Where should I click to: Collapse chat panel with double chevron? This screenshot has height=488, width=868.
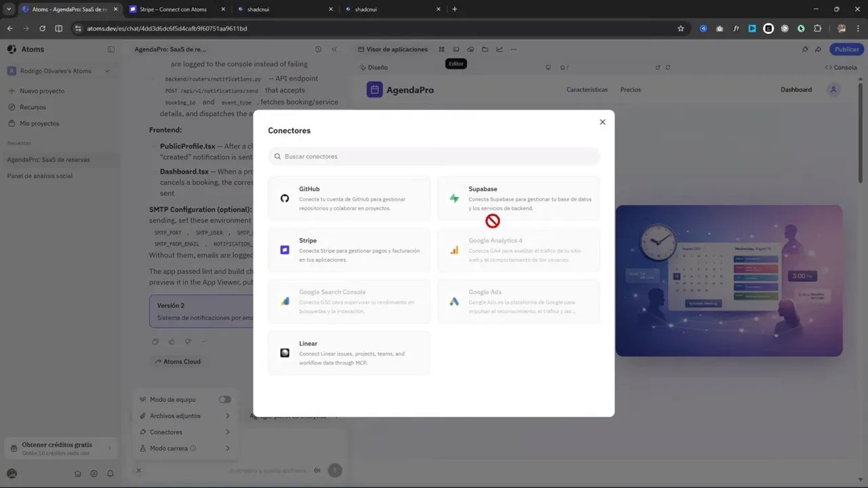(334, 49)
